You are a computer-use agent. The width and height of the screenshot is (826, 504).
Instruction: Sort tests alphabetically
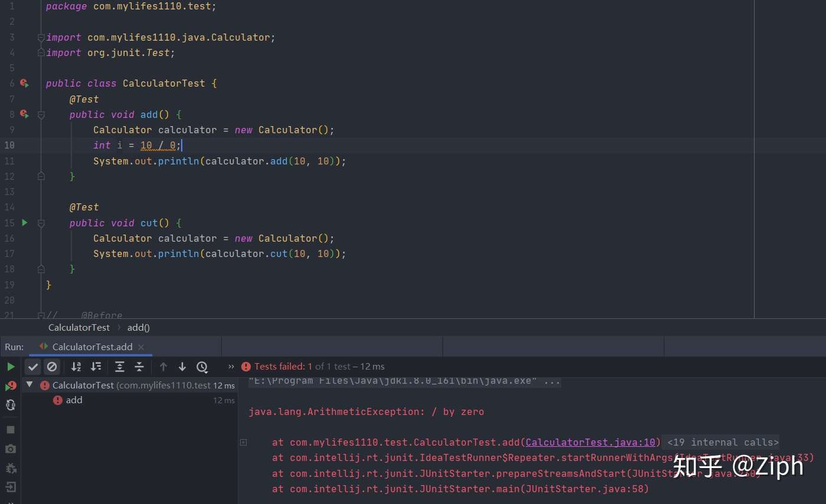coord(76,367)
